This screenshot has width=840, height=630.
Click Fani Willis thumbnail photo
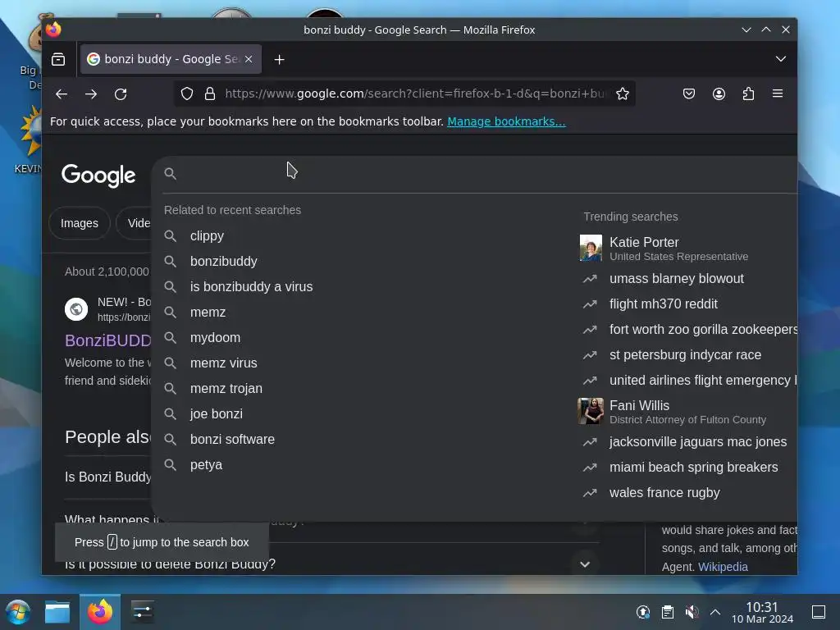[591, 411]
